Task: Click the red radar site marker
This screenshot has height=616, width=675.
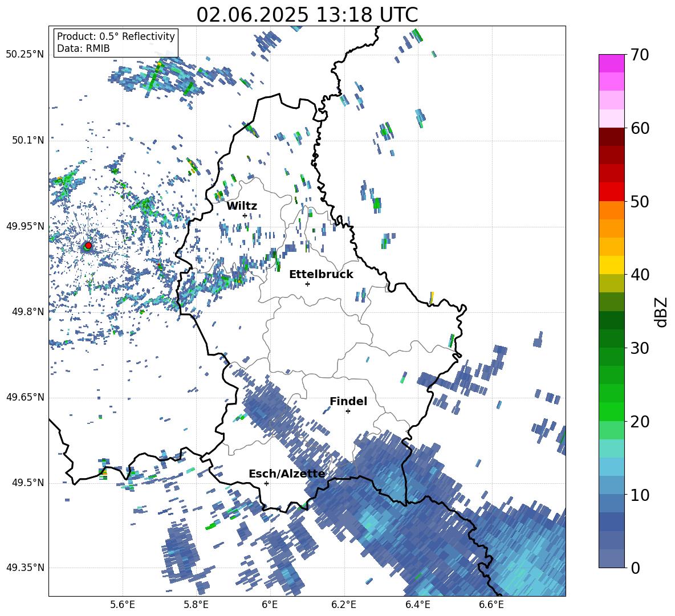Action: coord(88,246)
